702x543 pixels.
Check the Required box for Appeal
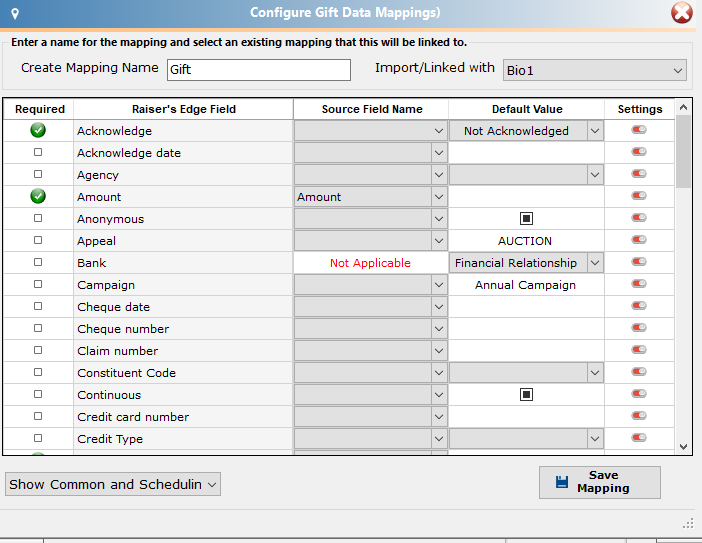pyautogui.click(x=38, y=240)
